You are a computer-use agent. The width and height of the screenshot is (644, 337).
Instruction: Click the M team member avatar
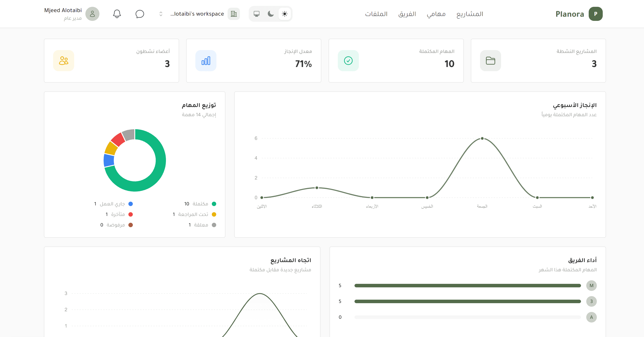point(592,286)
